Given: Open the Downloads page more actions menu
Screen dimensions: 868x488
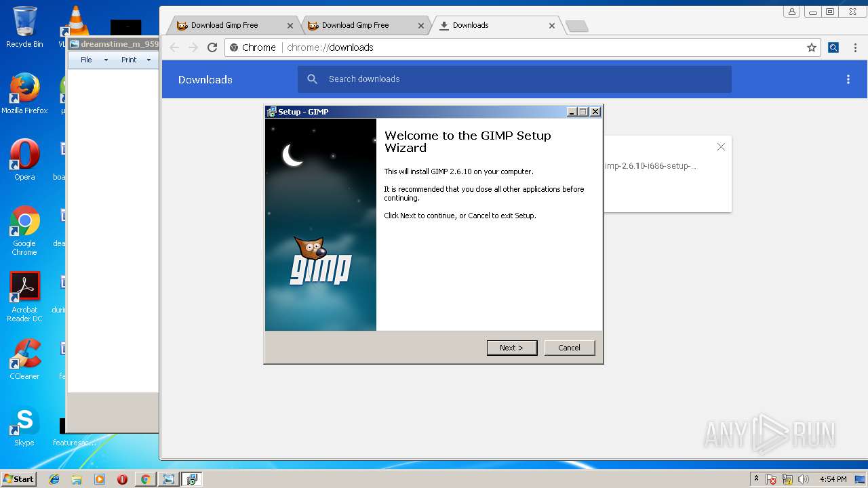Looking at the screenshot, I should (848, 79).
